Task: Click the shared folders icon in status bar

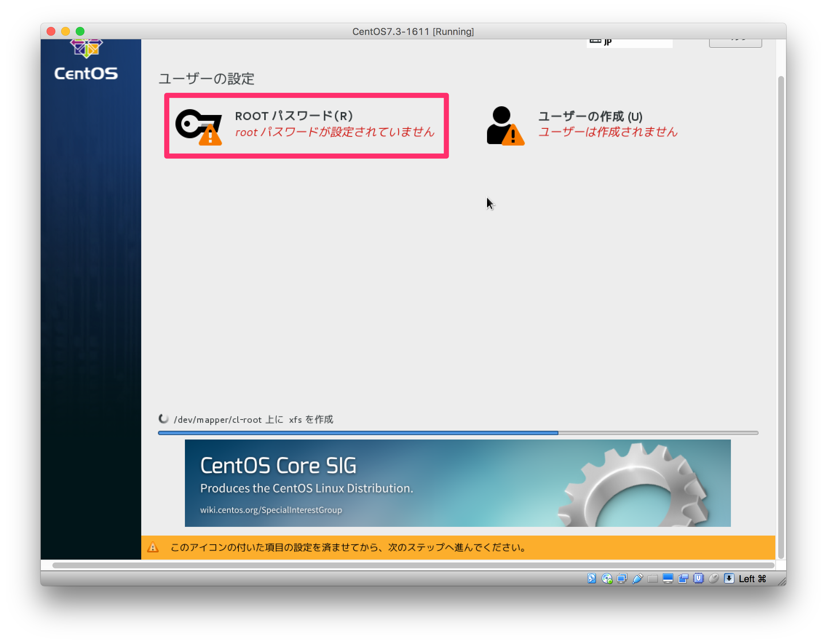Action: click(652, 578)
